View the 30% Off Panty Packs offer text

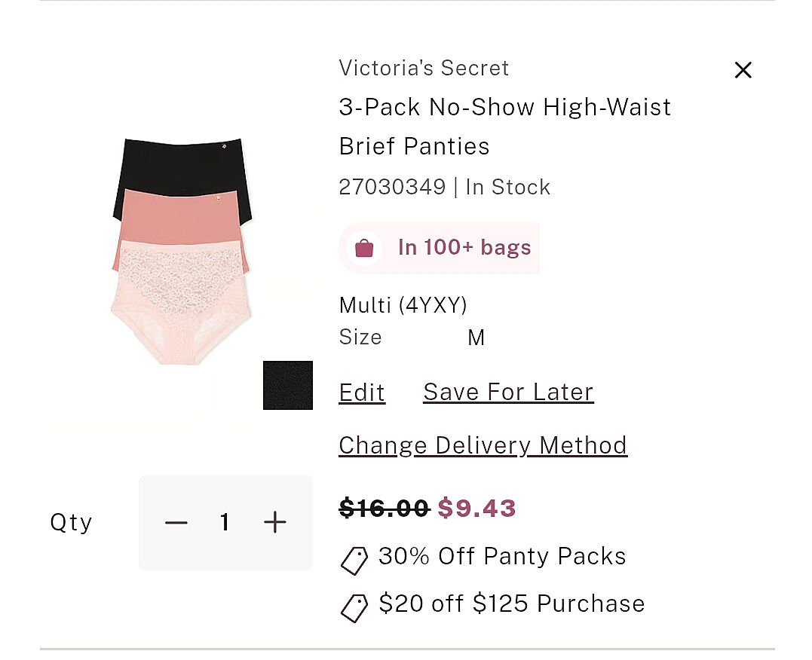(502, 556)
